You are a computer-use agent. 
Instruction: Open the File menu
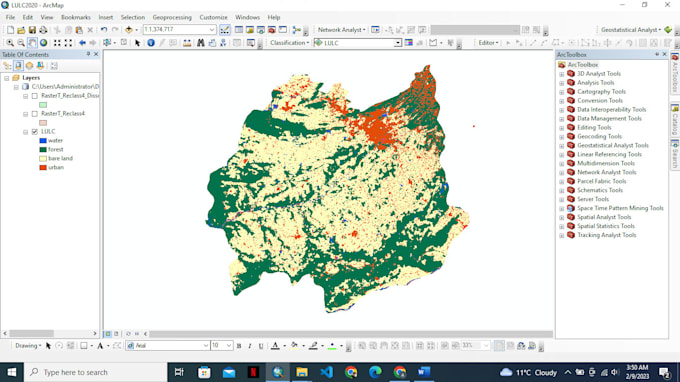click(x=10, y=17)
